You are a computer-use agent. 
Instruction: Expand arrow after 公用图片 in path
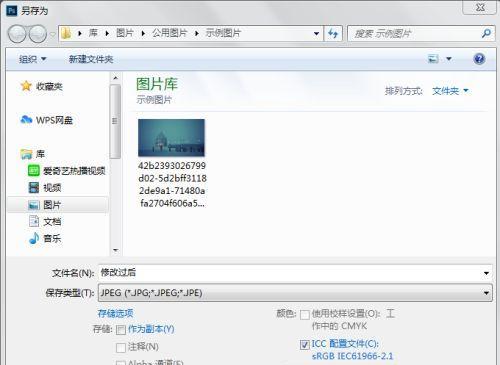click(197, 33)
